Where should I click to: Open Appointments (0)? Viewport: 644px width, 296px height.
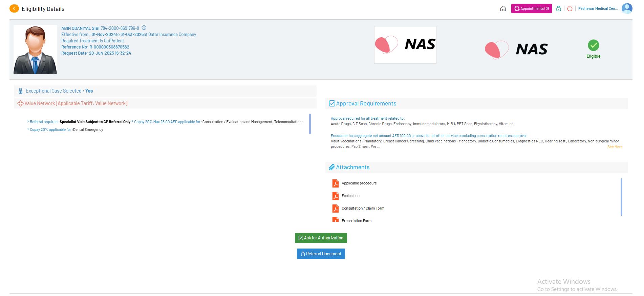[x=532, y=8]
